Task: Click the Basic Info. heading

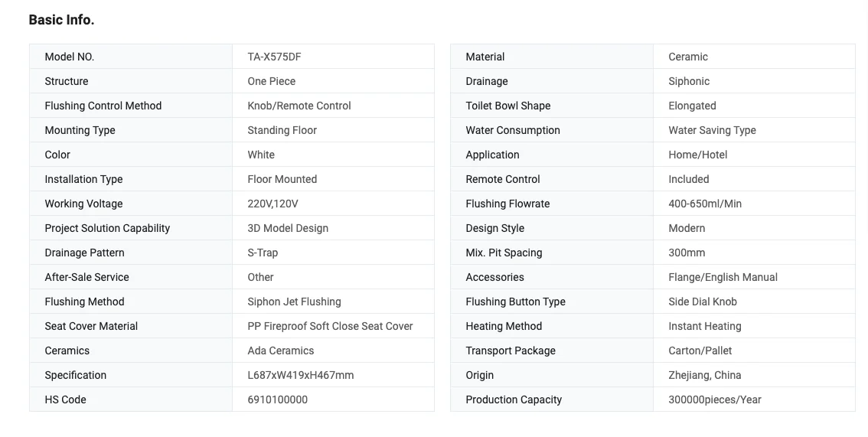Action: 61,20
